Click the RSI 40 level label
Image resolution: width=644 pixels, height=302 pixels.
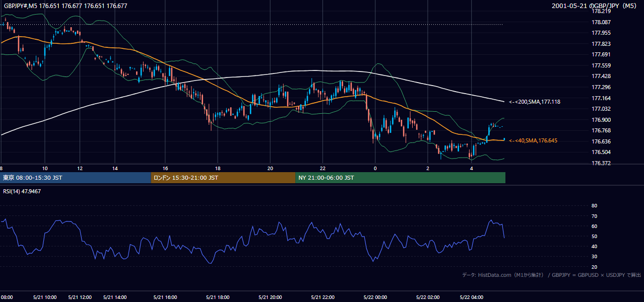click(594, 246)
